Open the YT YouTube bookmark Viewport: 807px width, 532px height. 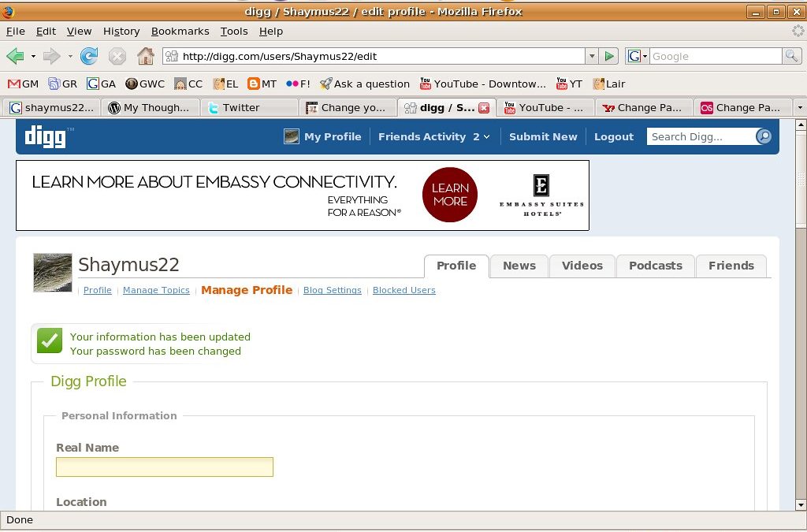point(569,84)
